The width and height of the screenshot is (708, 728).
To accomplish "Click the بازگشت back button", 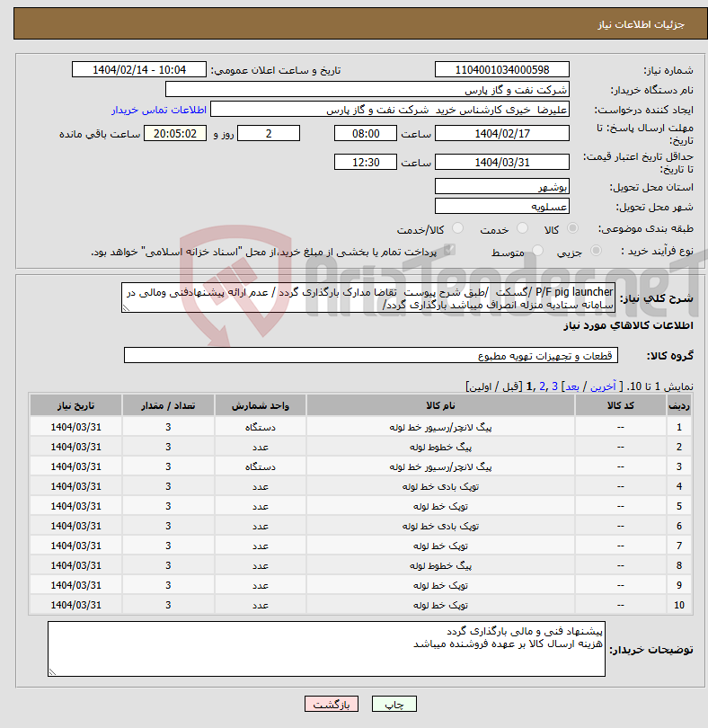I will [332, 704].
